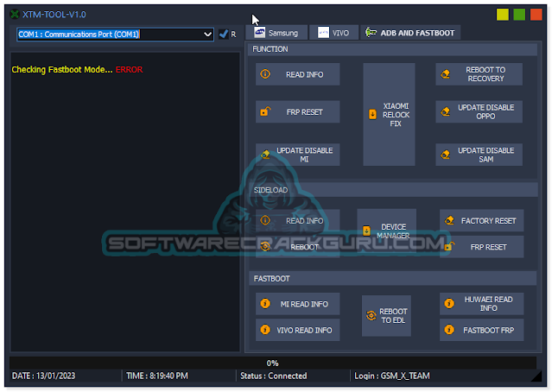Click the 0% progress bar
Screen dimensions: 552x392
click(273, 363)
